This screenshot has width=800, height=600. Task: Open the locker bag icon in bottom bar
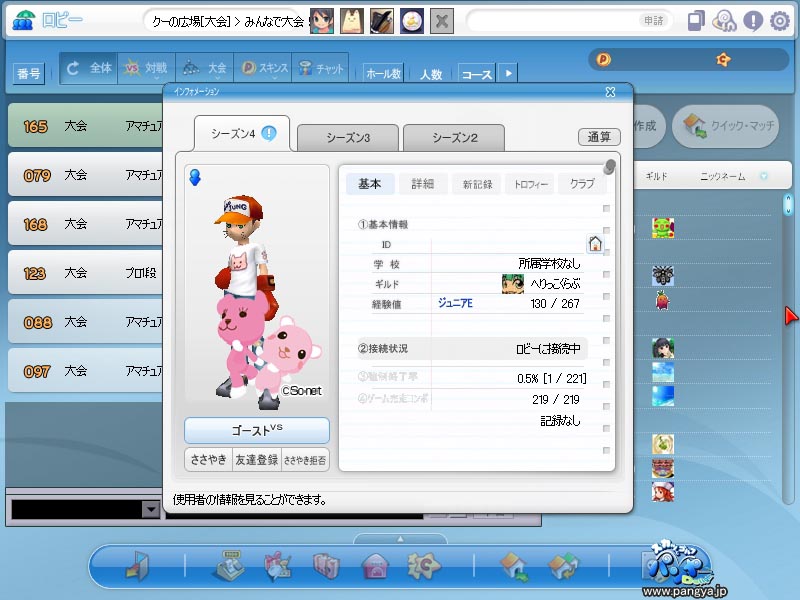click(x=326, y=566)
